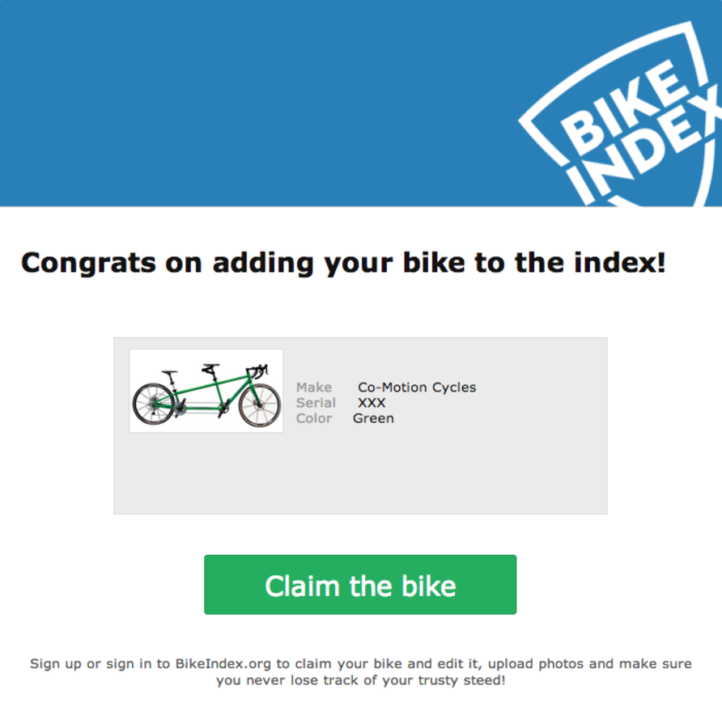Select the Make label
Viewport: 722px width, 728px height.
point(314,387)
